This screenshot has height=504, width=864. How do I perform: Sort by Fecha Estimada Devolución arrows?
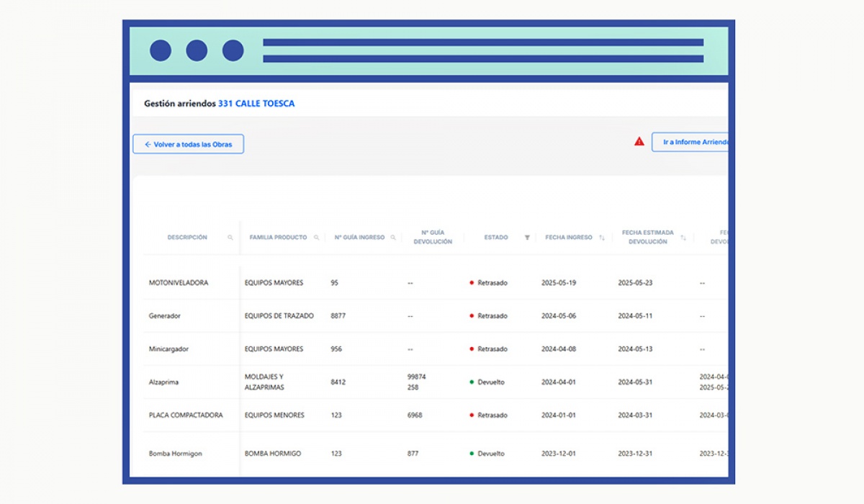coord(683,238)
